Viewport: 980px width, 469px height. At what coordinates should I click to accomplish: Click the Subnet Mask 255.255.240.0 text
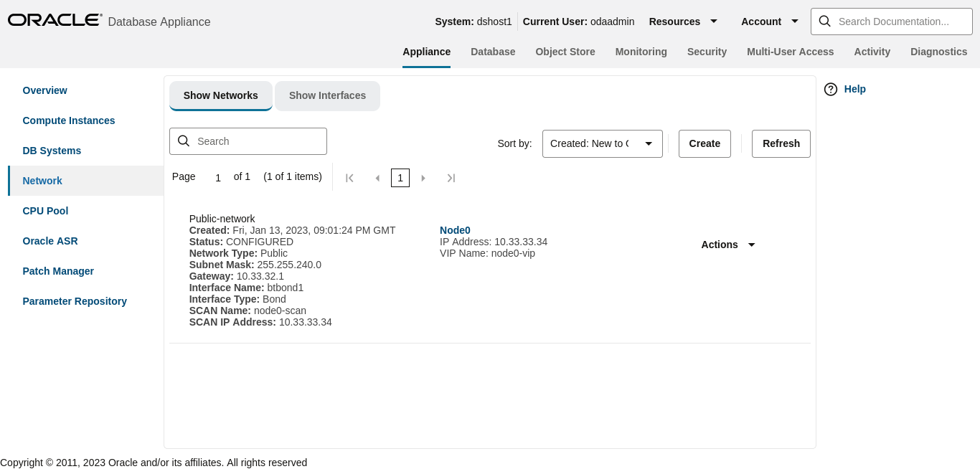coord(255,265)
